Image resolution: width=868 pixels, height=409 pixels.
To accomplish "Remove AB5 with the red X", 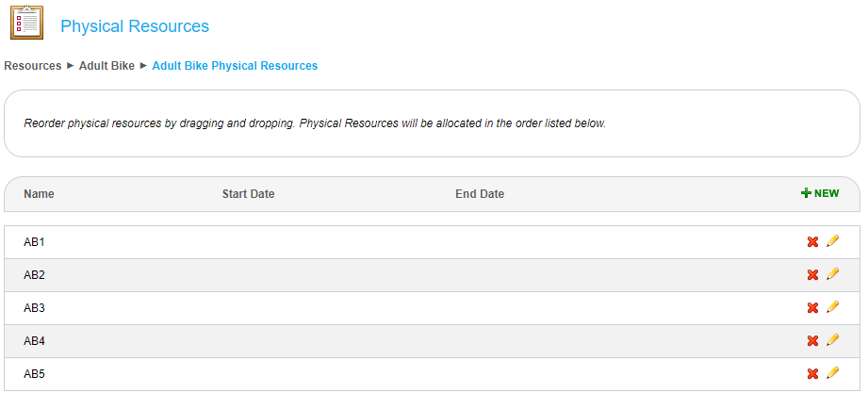I will pyautogui.click(x=812, y=374).
